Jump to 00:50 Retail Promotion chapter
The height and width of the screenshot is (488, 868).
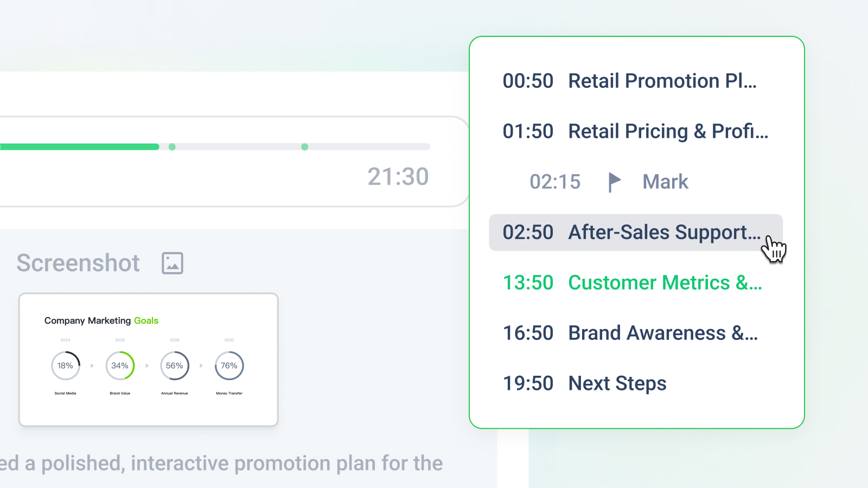pyautogui.click(x=629, y=81)
